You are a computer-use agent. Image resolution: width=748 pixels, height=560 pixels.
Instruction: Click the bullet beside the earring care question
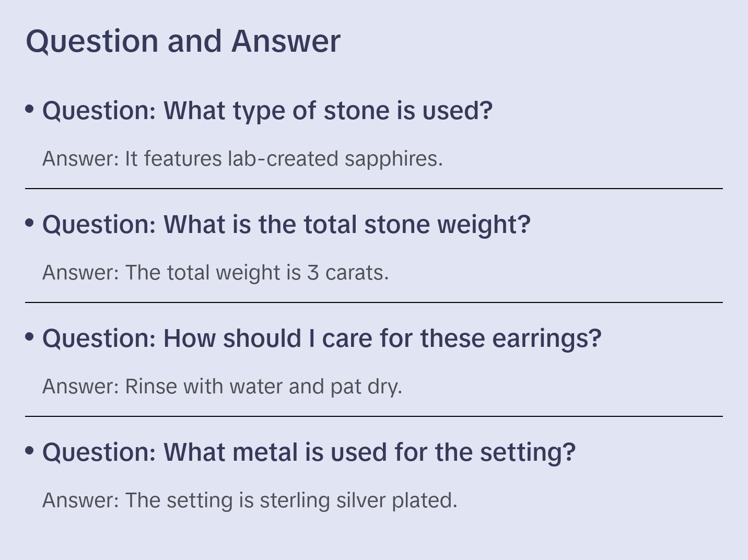(30, 337)
